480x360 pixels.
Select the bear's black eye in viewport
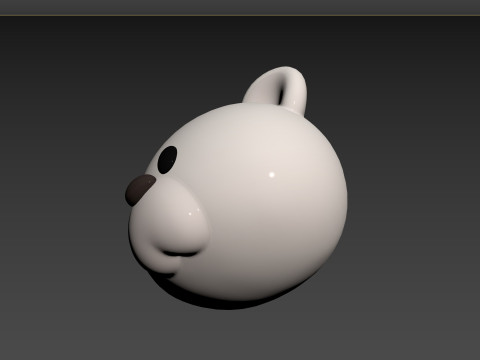(167, 160)
